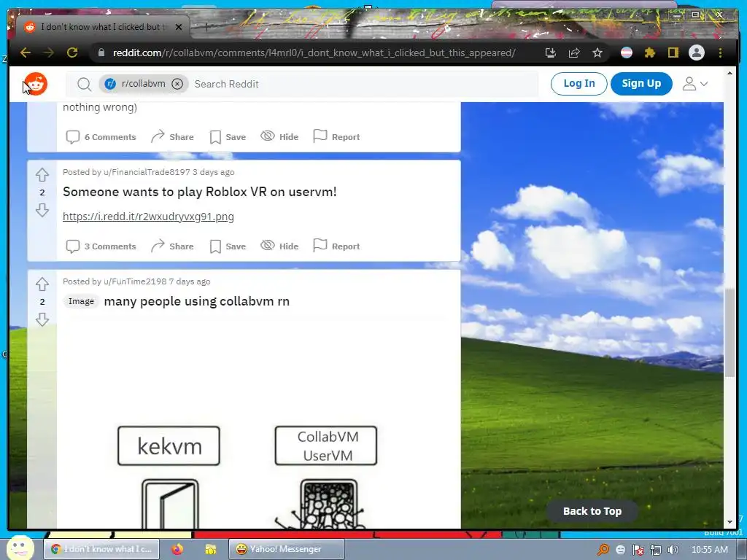Bookmark this page with the star icon
Viewport: 747px width, 560px height.
coord(597,52)
